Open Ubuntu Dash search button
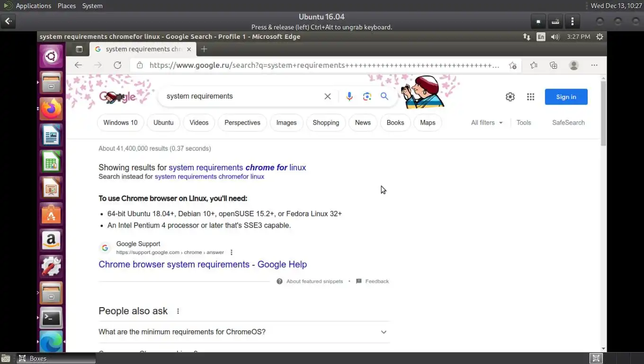This screenshot has height=364, width=644. tap(51, 57)
